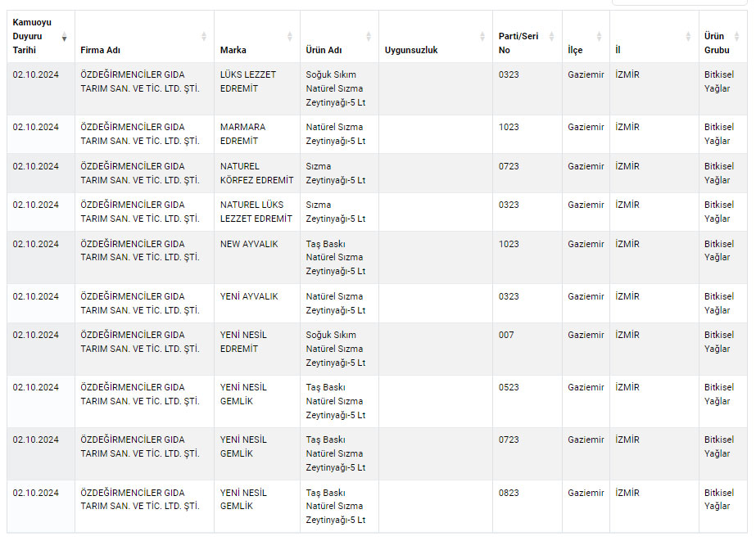The width and height of the screenshot is (756, 541).
Task: Click sort arrows in Uygunsuzluk column
Action: (x=482, y=37)
